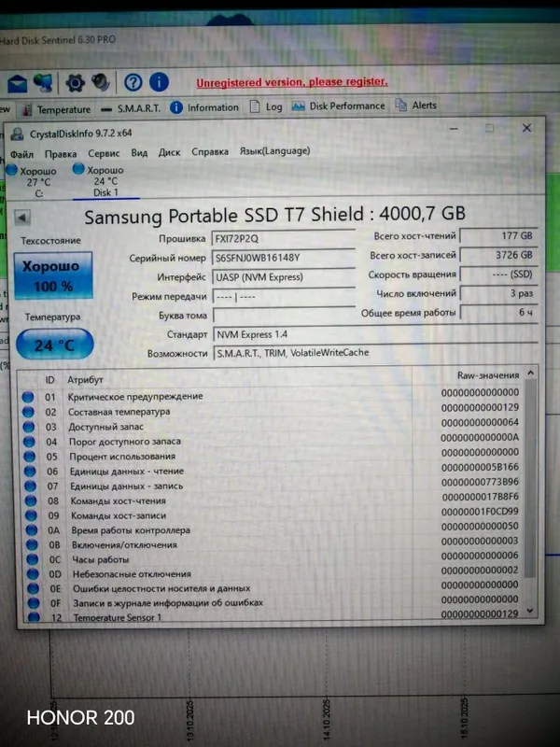Click the blue status icon for attribute 01

click(x=28, y=397)
